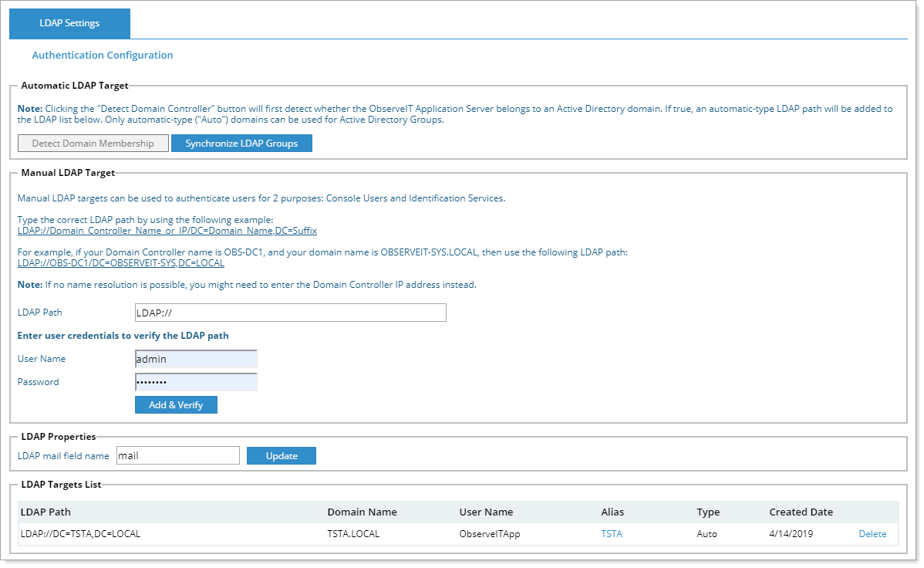Click Synchronize LDAP Groups button

pos(241,144)
